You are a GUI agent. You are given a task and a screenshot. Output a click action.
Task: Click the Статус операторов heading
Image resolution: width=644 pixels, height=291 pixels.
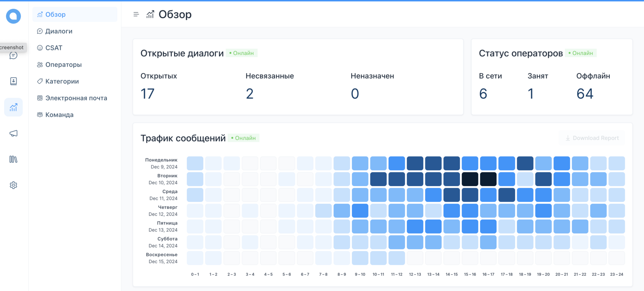521,53
